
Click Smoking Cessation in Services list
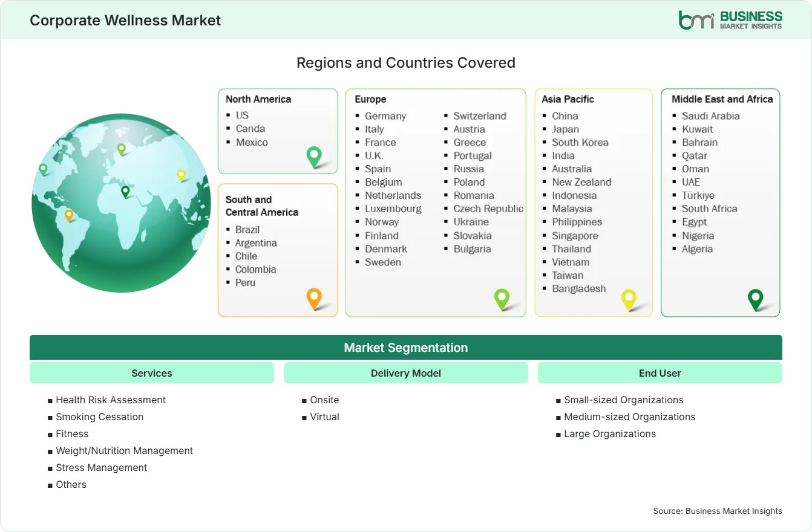(x=100, y=417)
